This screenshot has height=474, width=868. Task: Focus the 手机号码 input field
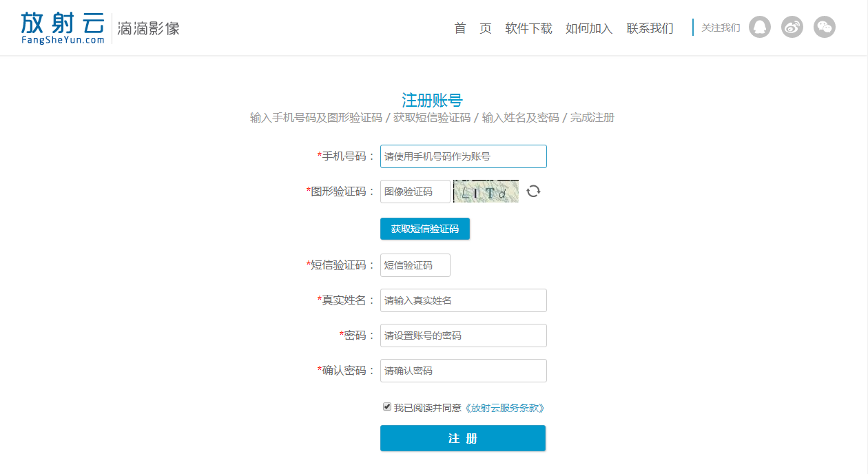pyautogui.click(x=463, y=156)
